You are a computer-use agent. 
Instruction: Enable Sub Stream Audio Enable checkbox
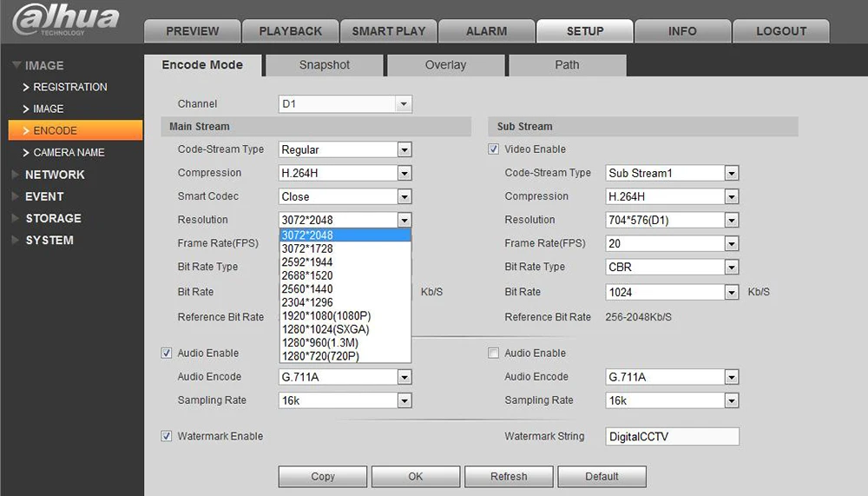[493, 353]
